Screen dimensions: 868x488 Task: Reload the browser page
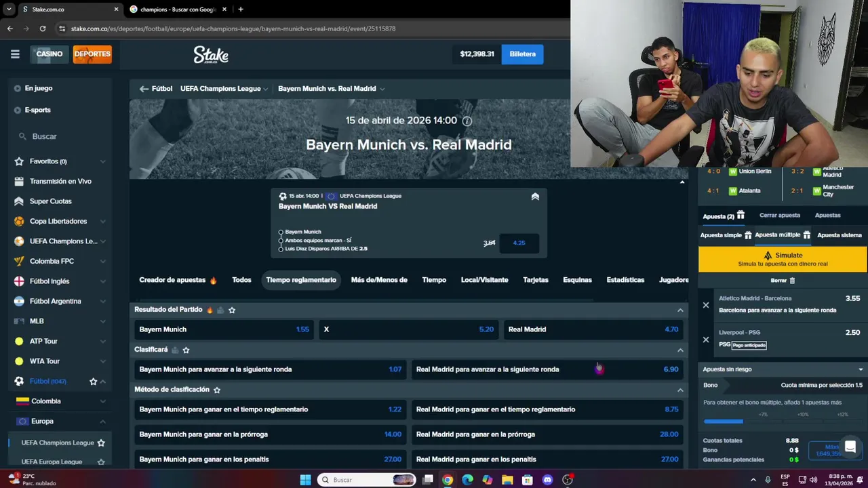(x=43, y=28)
